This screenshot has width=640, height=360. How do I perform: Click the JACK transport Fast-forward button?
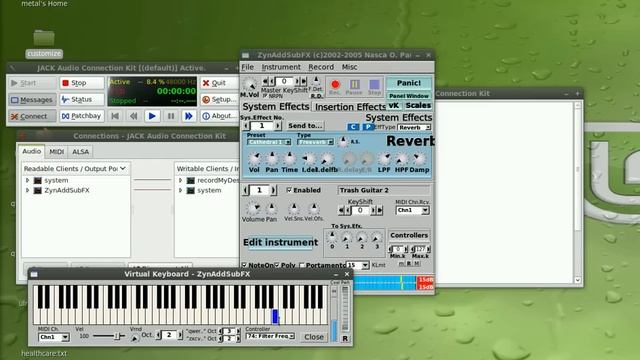pyautogui.click(x=189, y=116)
